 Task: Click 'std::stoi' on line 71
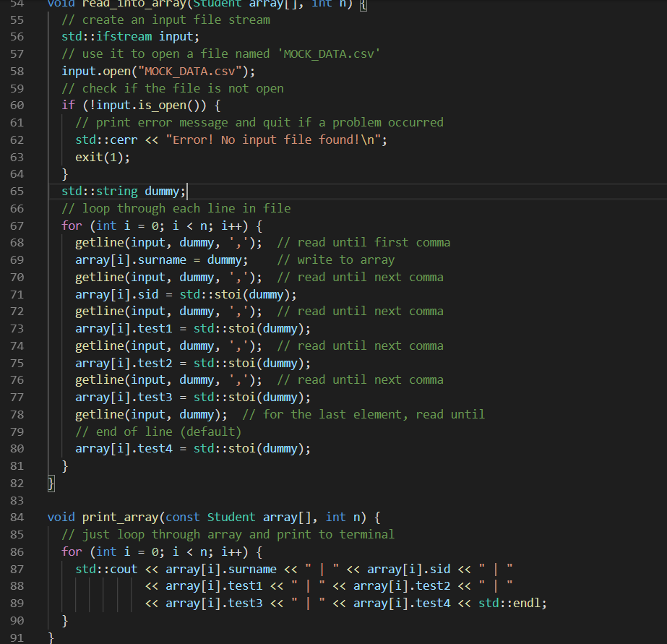pyautogui.click(x=210, y=294)
